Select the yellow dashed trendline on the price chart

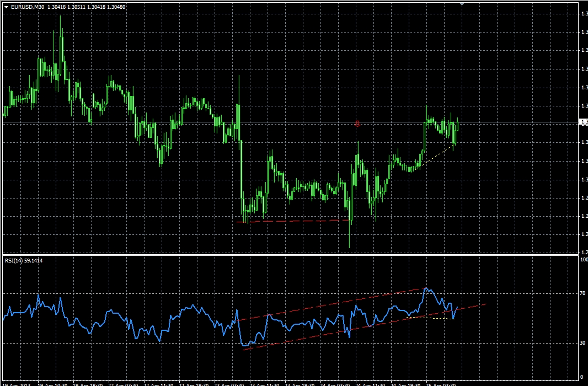tap(435, 156)
